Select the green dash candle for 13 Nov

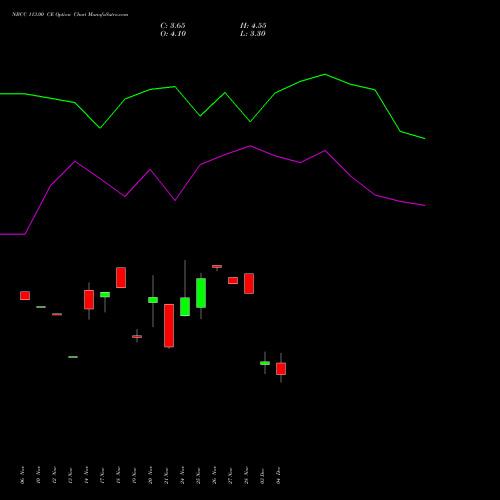click(x=73, y=357)
